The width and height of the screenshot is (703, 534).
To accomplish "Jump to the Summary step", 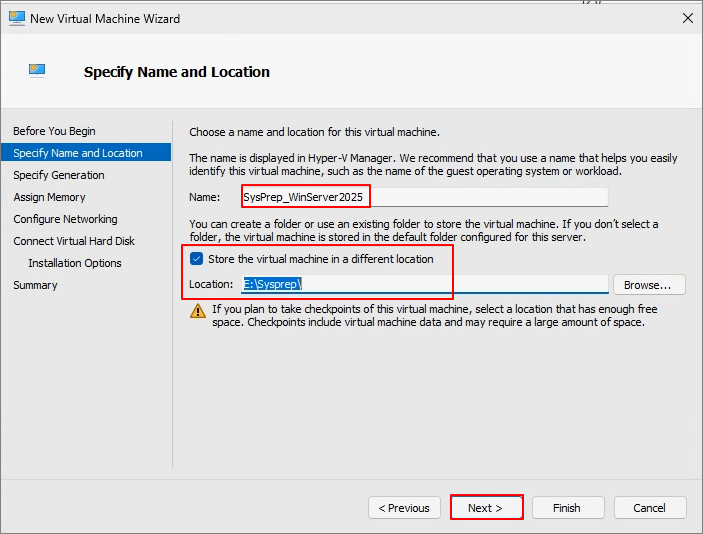I will click(x=35, y=285).
